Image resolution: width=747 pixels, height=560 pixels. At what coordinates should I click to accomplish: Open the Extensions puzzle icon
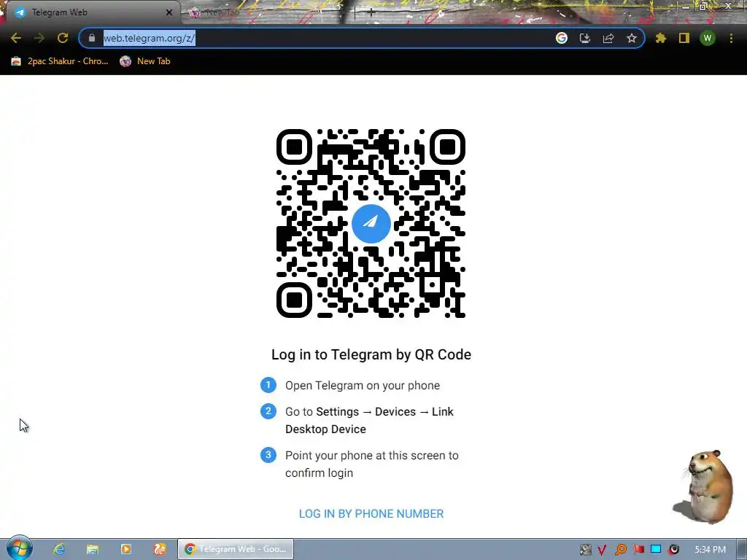pos(661,38)
